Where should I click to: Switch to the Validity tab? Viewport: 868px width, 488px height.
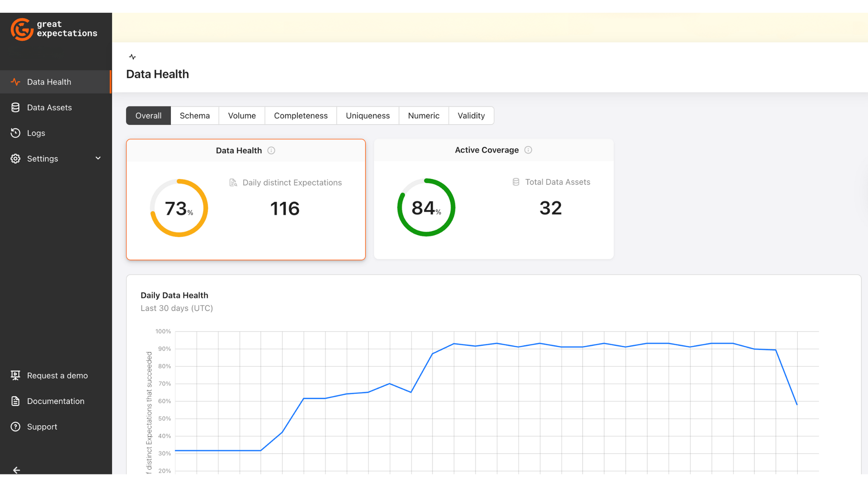click(x=471, y=115)
